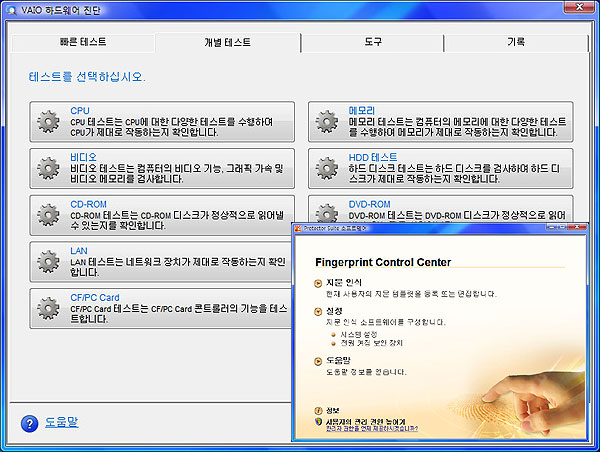Start the DVD-ROM test via its title
Screen dimensions: 600x452
point(369,204)
